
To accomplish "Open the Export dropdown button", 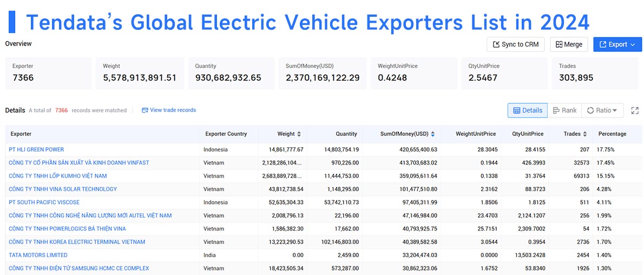I will tap(617, 44).
